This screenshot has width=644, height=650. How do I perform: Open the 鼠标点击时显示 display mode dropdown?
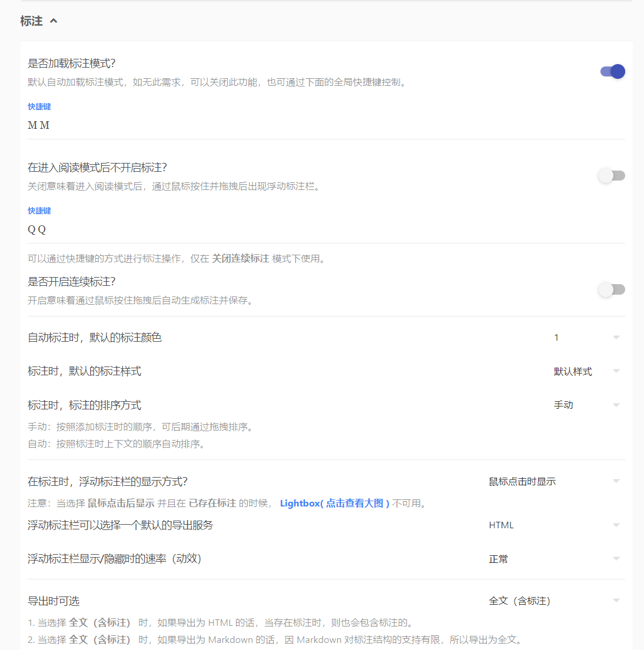pyautogui.click(x=555, y=481)
